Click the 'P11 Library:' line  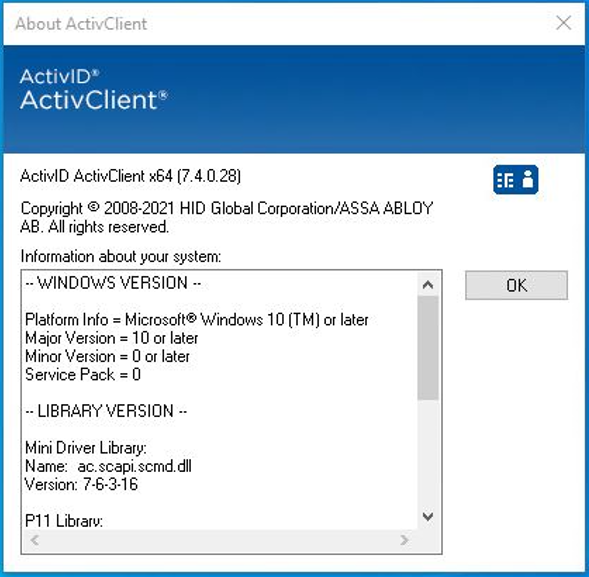(64, 521)
